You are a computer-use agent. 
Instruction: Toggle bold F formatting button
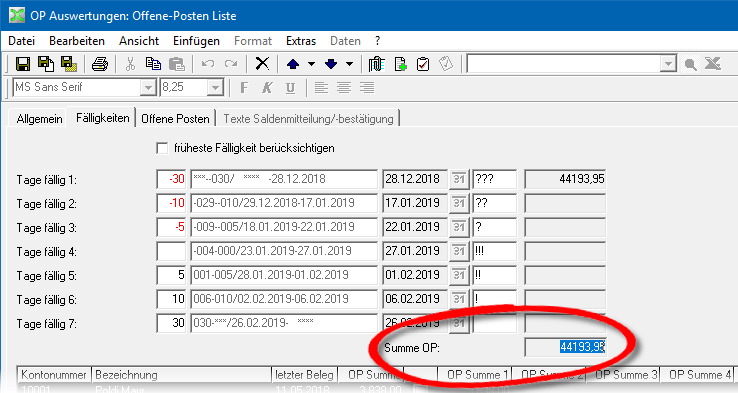[244, 88]
